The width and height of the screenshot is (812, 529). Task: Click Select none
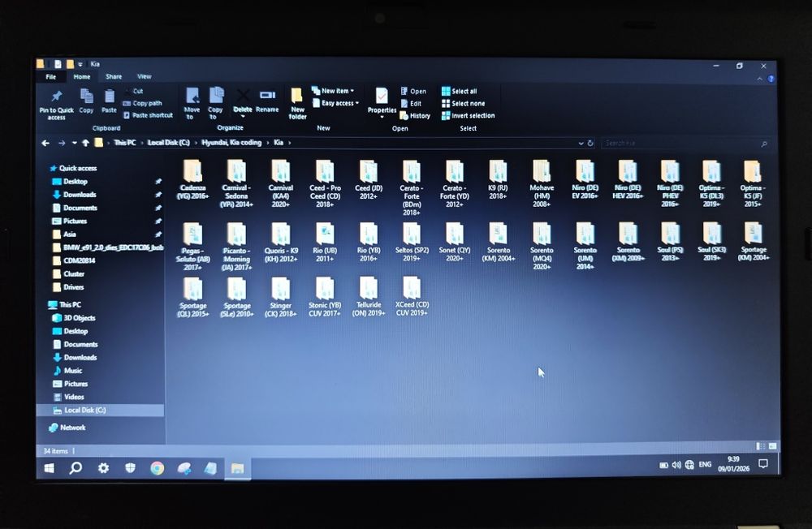(x=464, y=104)
